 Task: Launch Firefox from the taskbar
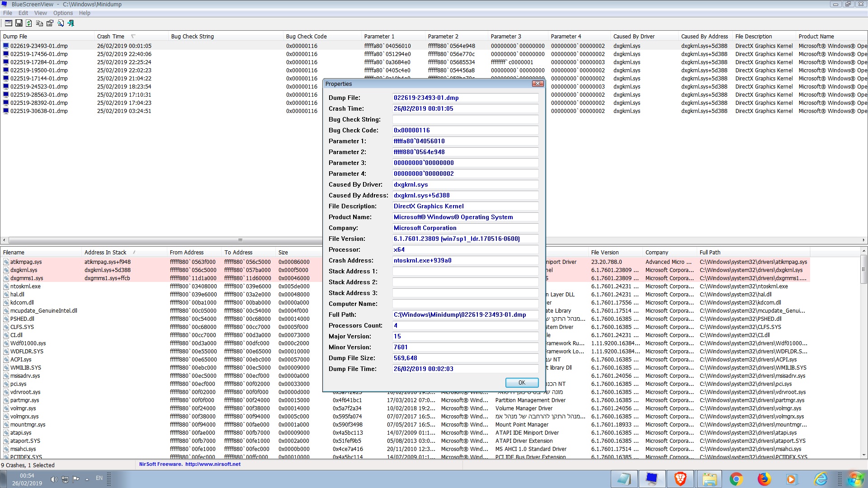pos(764,479)
